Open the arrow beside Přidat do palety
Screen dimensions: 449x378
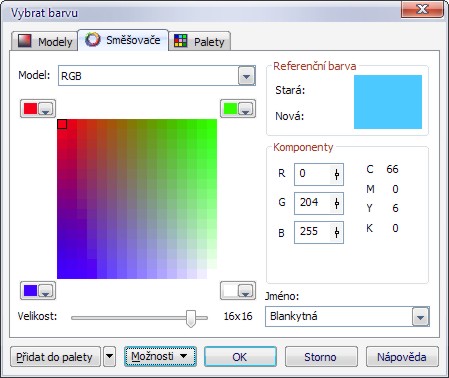click(x=109, y=357)
